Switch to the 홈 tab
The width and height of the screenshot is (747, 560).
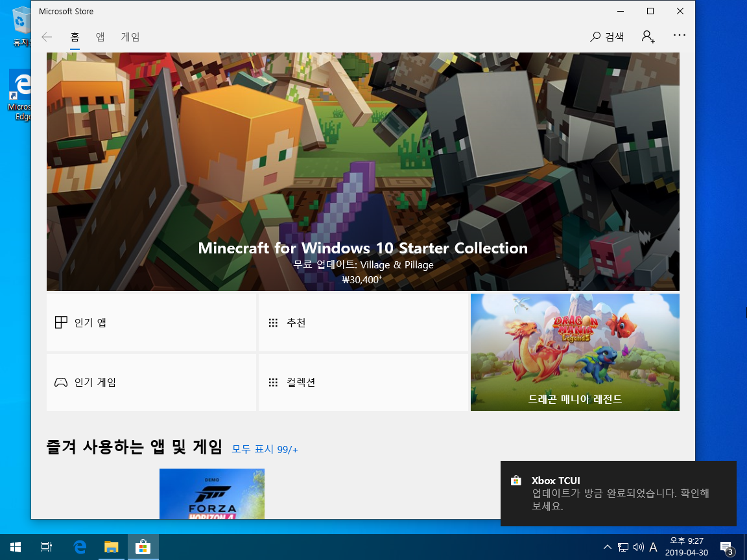click(x=75, y=37)
